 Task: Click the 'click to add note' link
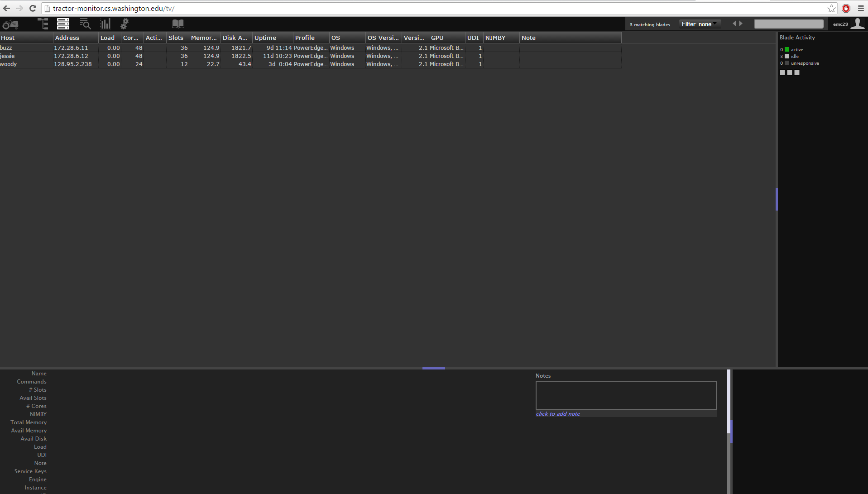point(557,414)
